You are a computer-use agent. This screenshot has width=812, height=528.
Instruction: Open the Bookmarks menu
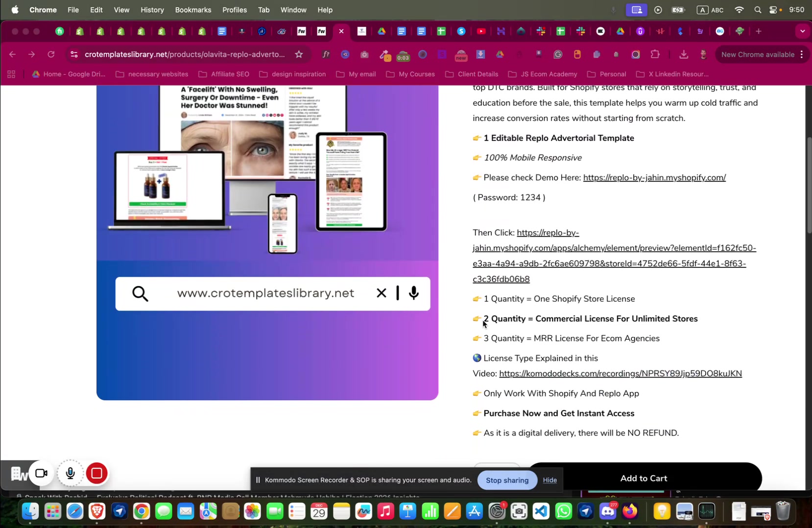click(x=193, y=10)
